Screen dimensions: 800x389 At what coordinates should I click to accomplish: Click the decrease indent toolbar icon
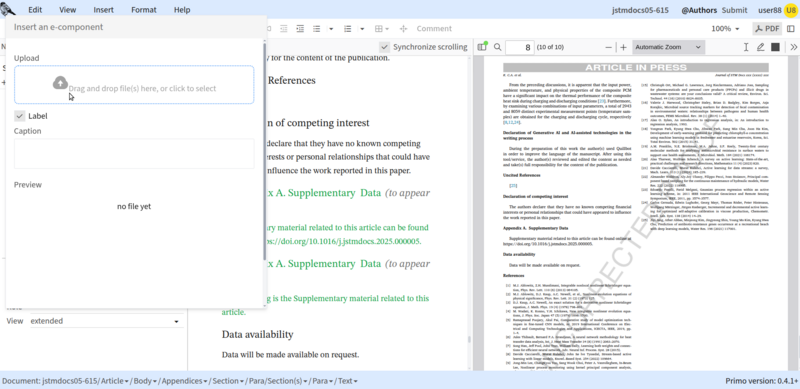[283, 29]
